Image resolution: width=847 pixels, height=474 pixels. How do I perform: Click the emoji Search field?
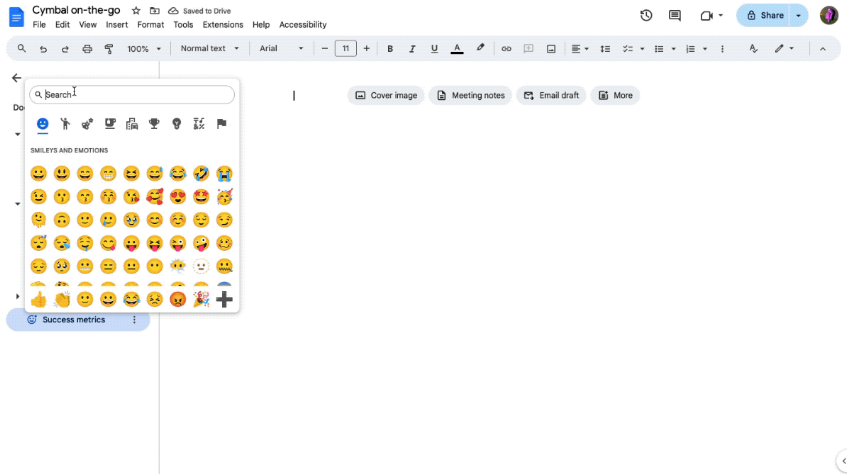point(135,94)
